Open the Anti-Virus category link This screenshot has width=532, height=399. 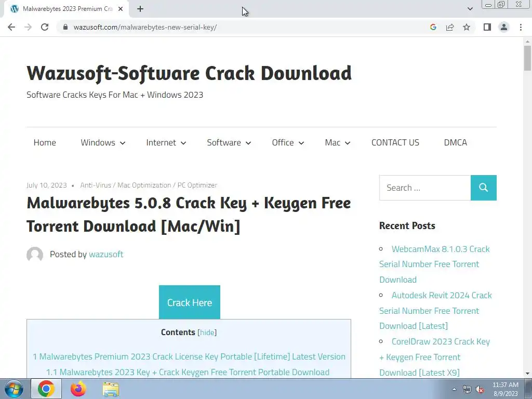(96, 185)
